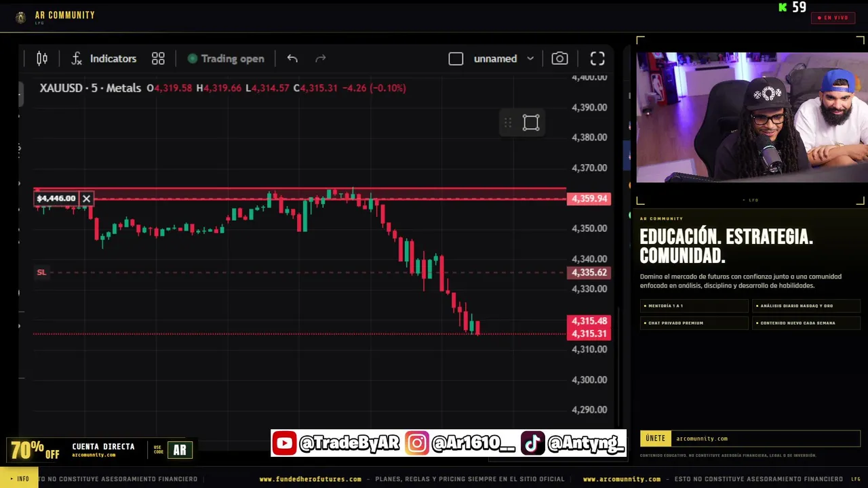Open the Indicators panel
Image resolution: width=868 pixels, height=488 pixels.
[x=104, y=59]
